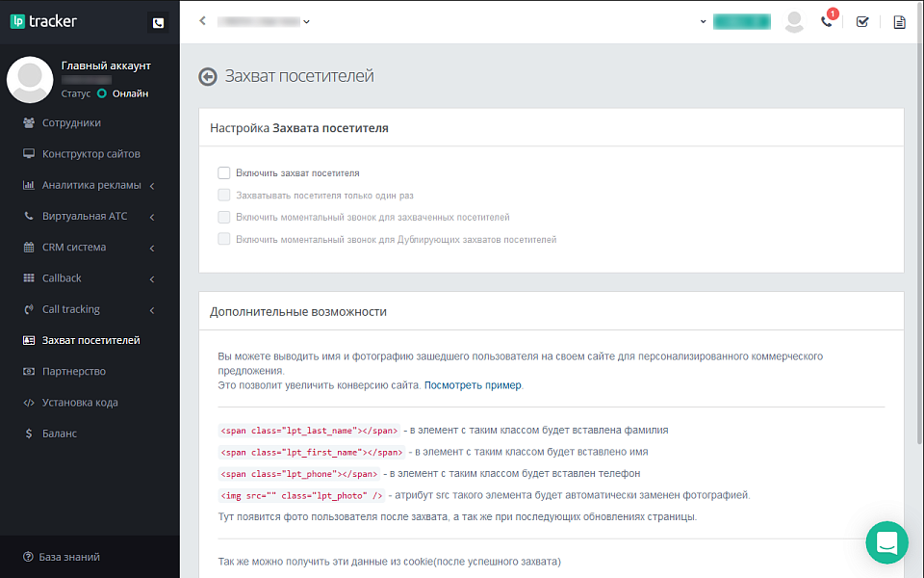The width and height of the screenshot is (924, 578).
Task: Enable моментальный звонок для захваченных посетителей
Action: coord(223,217)
